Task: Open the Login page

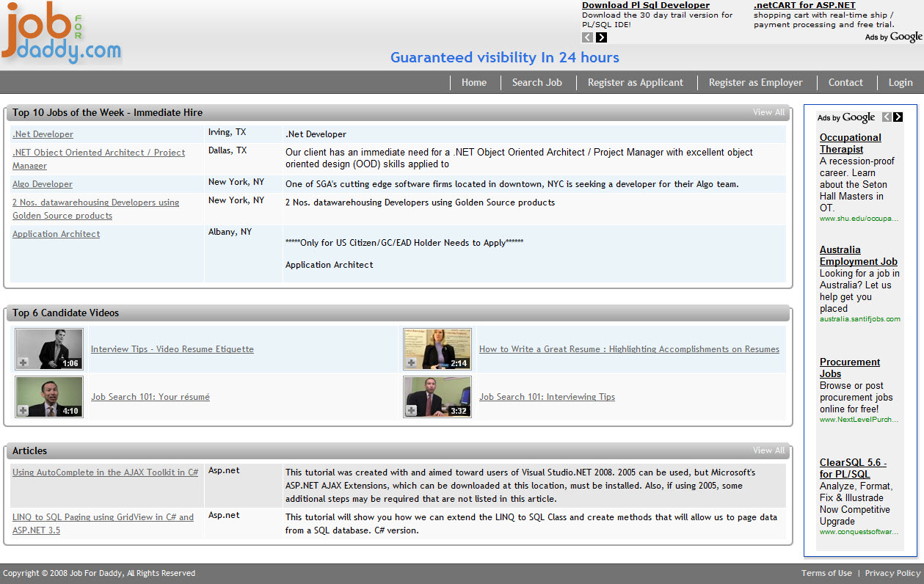Action: click(900, 82)
